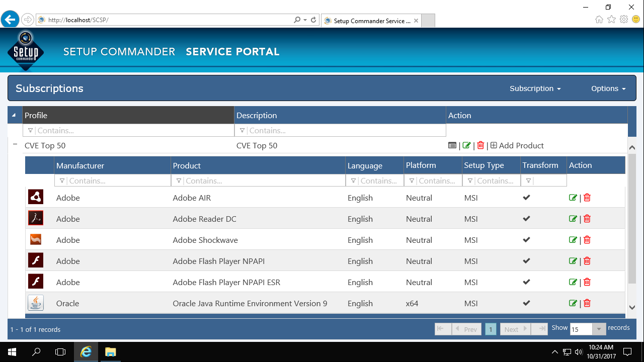Sort by the Product column header
Viewport: 644px width, 362px height.
(x=258, y=165)
